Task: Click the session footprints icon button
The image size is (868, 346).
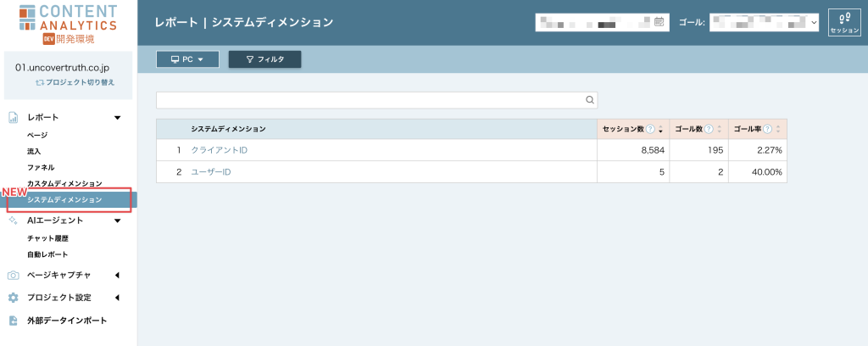Action: point(843,21)
